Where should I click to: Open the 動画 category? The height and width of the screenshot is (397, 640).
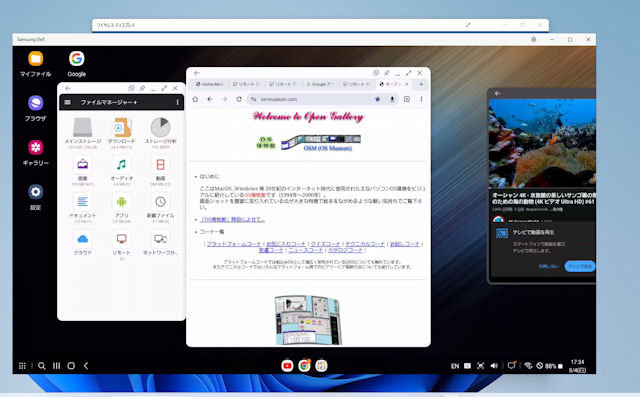pos(160,170)
